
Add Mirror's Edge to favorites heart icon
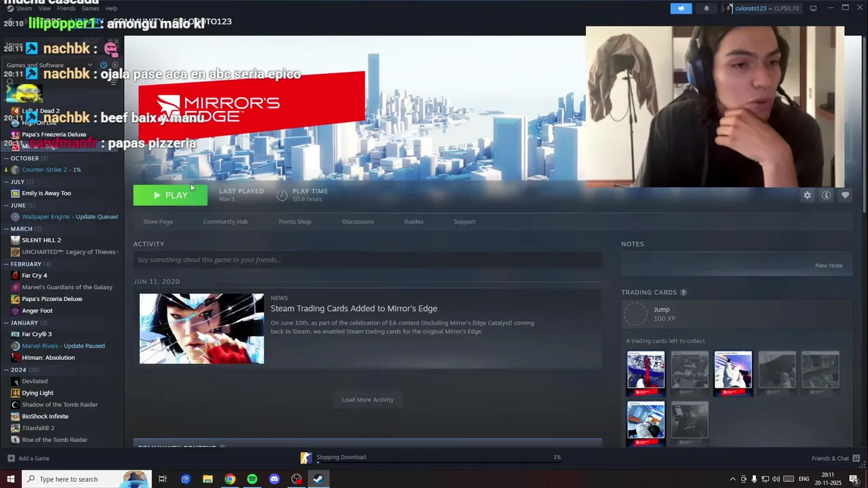tap(845, 195)
